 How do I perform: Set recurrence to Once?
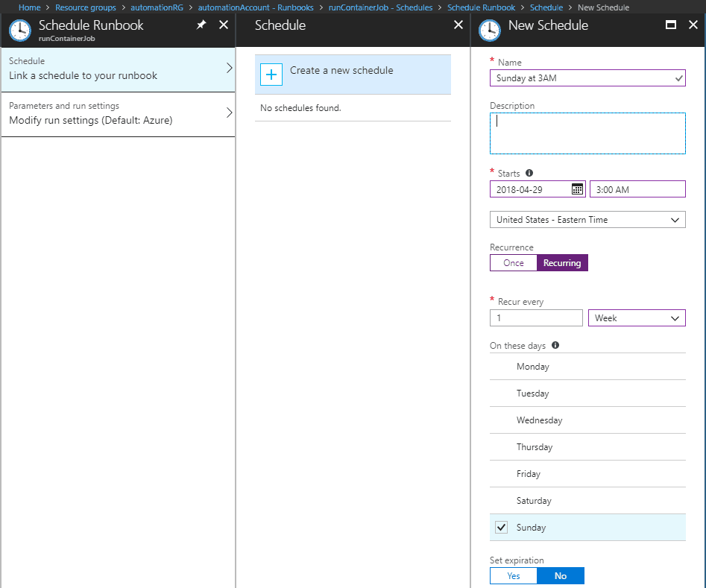[513, 262]
